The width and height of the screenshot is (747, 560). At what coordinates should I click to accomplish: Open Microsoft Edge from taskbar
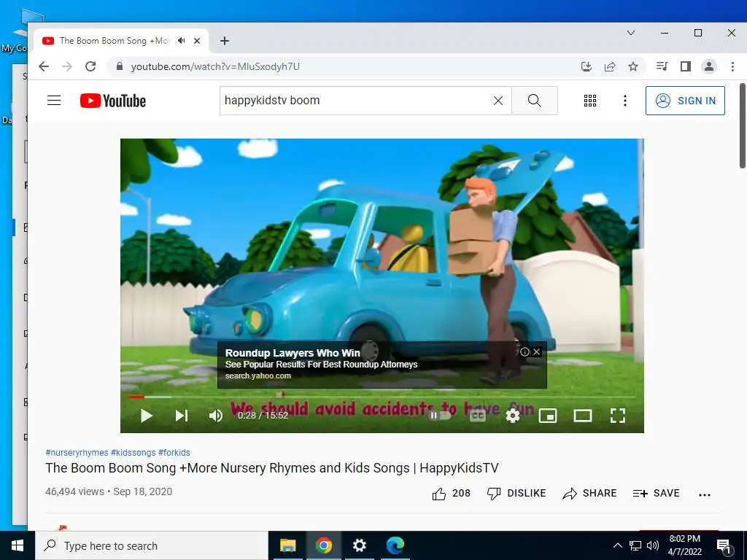pos(395,545)
